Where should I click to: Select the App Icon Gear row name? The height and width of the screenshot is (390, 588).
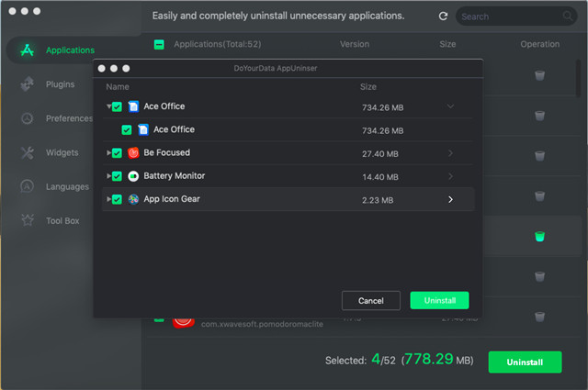(x=172, y=199)
